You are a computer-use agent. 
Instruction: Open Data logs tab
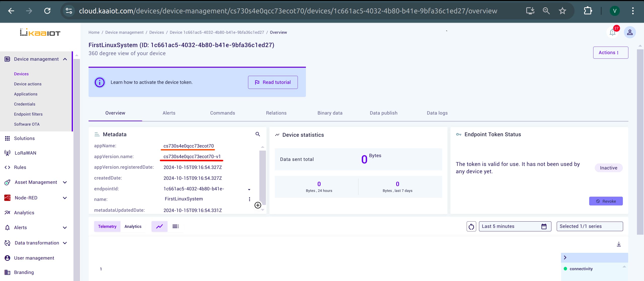pos(437,113)
